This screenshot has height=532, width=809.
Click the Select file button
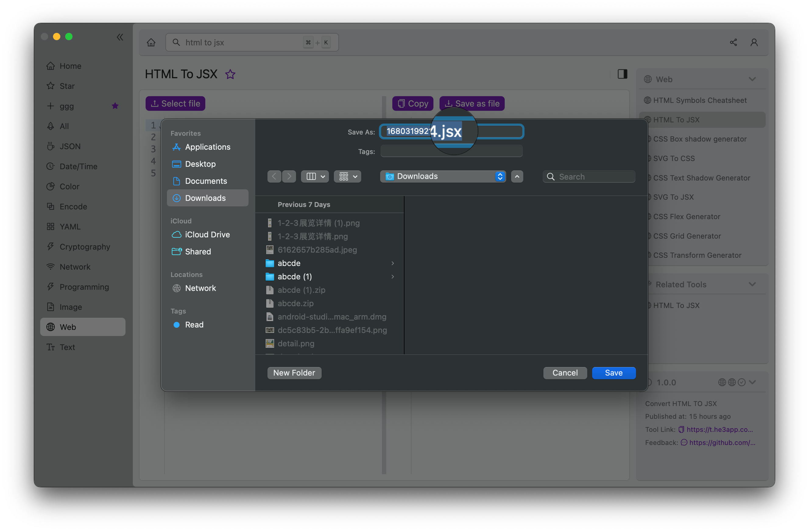point(175,103)
